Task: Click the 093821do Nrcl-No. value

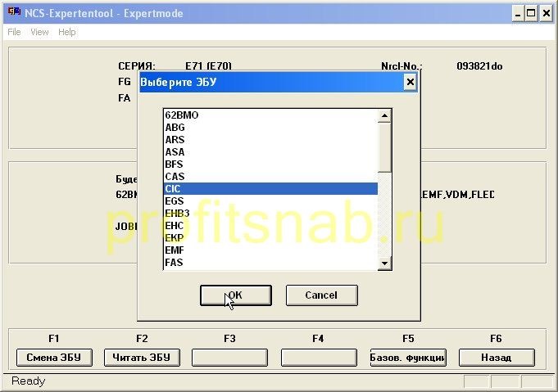Action: pos(479,66)
